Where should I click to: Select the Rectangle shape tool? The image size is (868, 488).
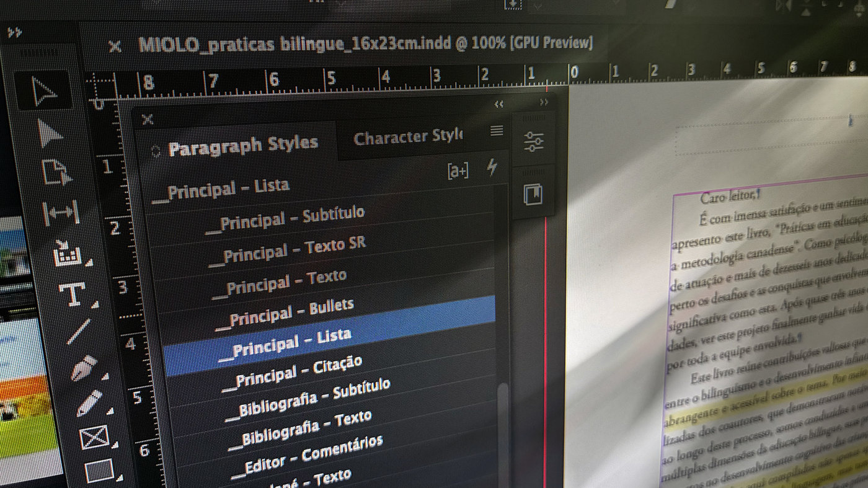(x=99, y=470)
